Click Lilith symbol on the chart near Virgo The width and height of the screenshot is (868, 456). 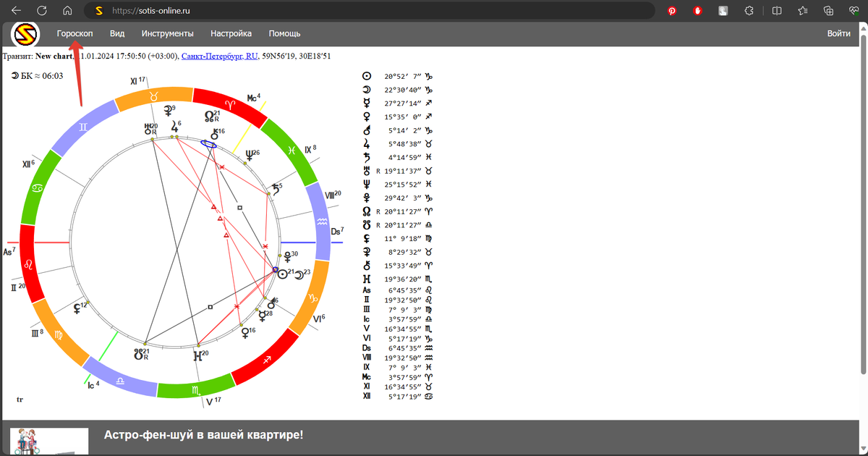coord(77,308)
